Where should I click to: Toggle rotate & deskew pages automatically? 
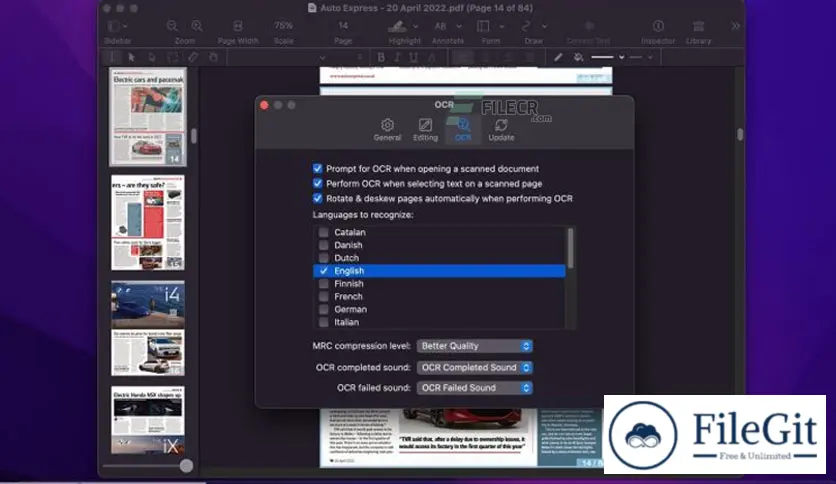coord(317,198)
